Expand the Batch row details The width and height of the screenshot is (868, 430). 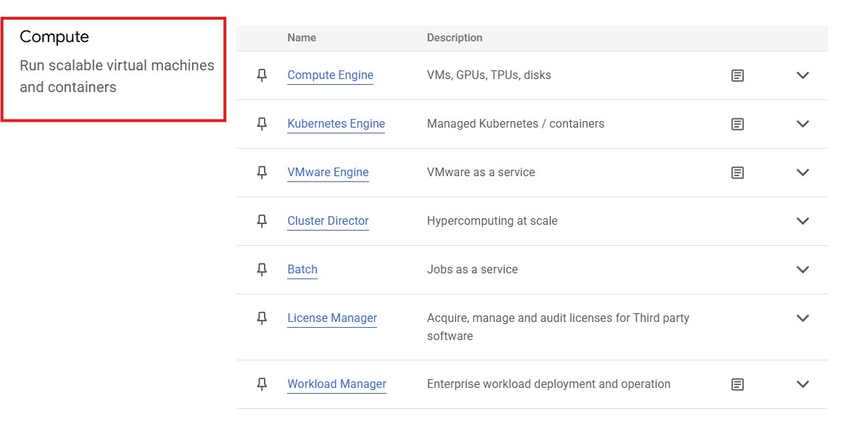[802, 270]
